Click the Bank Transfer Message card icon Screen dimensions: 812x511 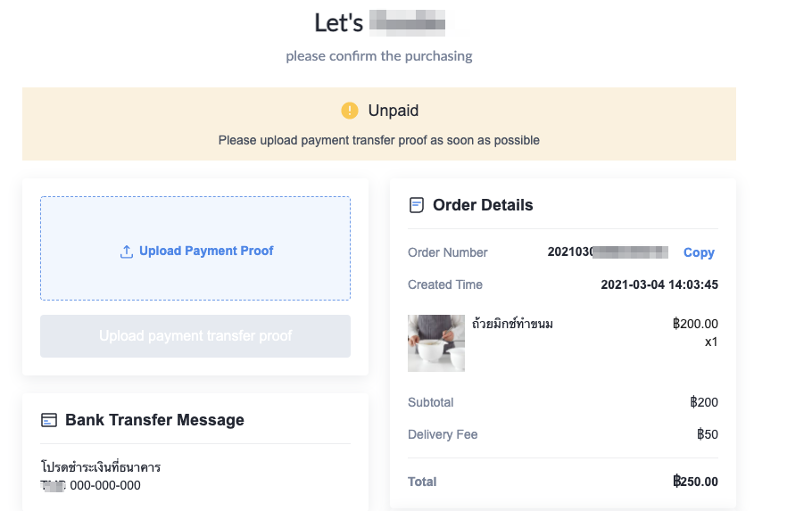(49, 420)
